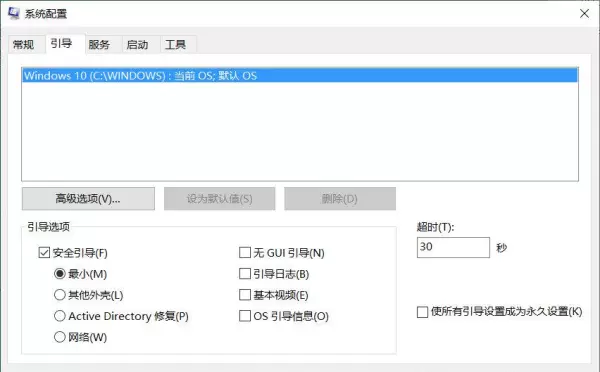The height and width of the screenshot is (372, 600).
Task: Select the 最小(M) radio option
Action: click(60, 274)
